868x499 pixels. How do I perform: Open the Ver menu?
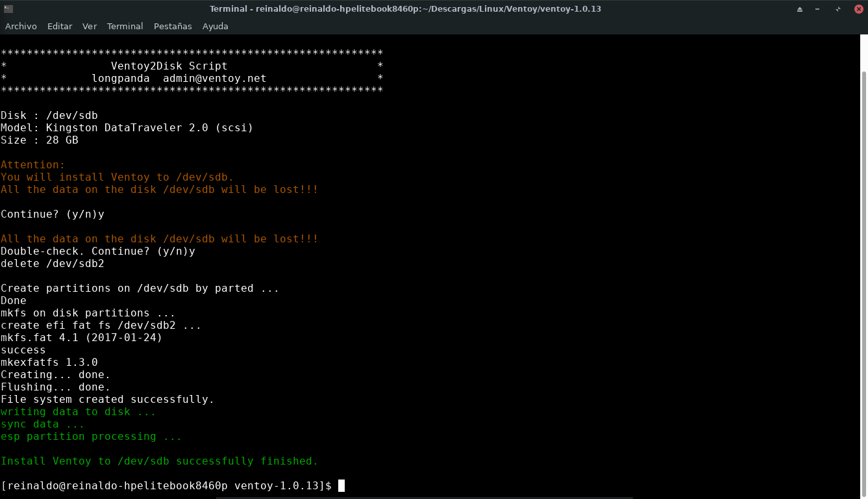(x=90, y=26)
